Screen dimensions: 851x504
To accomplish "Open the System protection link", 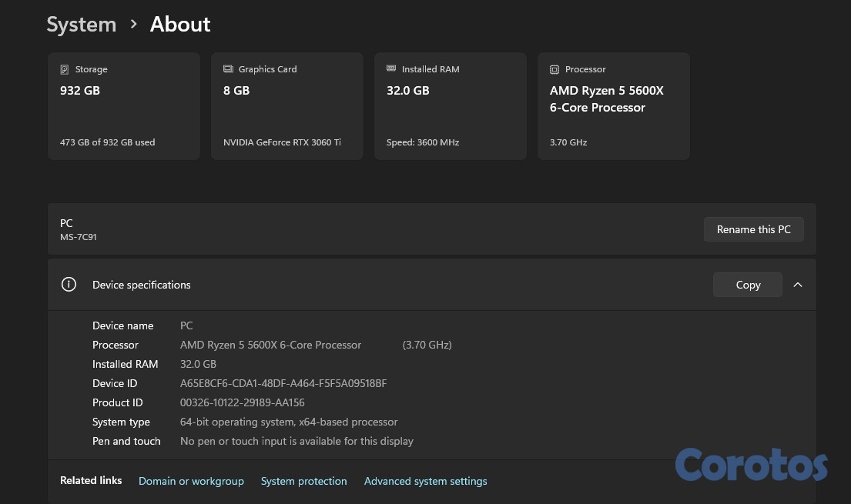I will point(303,481).
